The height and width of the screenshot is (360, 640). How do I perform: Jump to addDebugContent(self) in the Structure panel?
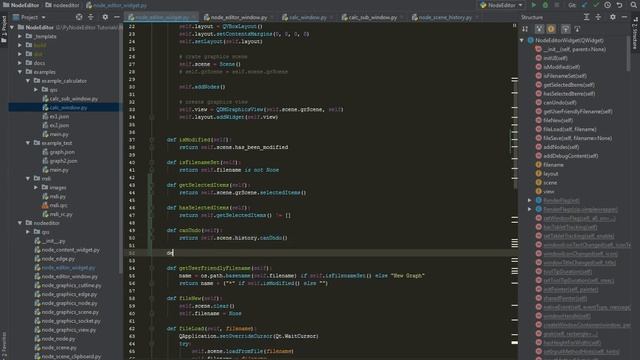click(571, 156)
